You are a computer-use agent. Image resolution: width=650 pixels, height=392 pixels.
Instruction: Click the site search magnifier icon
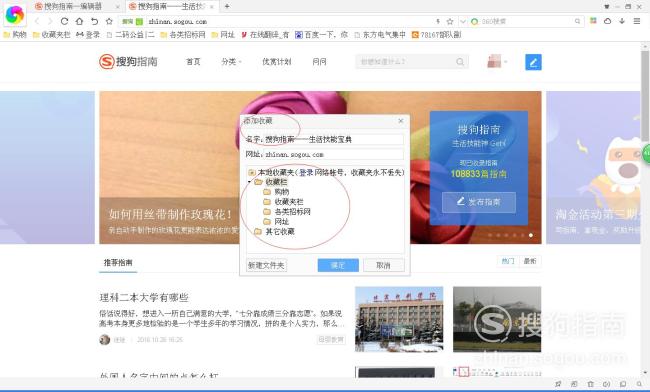tap(460, 62)
